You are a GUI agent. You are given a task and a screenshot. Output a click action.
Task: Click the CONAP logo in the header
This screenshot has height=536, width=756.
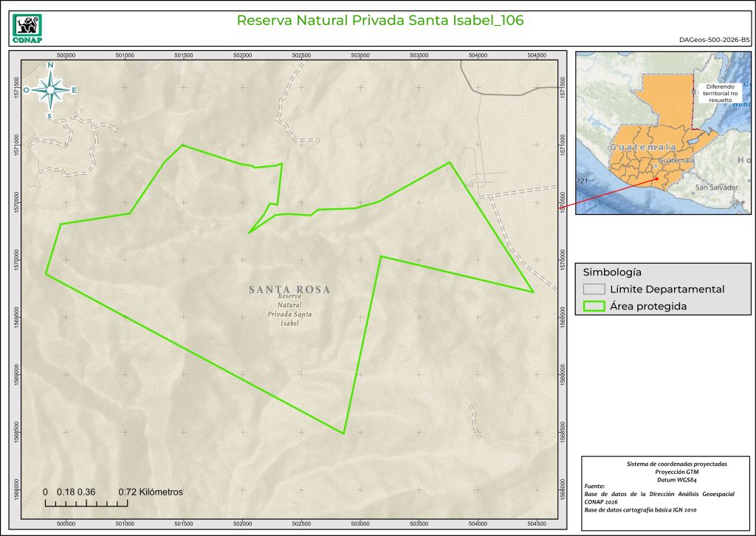click(28, 26)
